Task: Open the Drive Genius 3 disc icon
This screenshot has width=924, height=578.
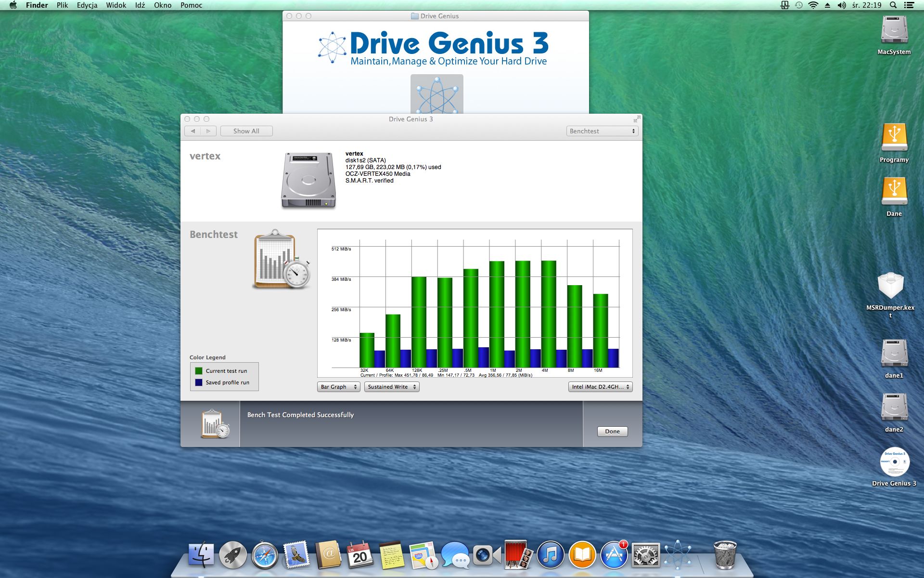Action: (895, 461)
